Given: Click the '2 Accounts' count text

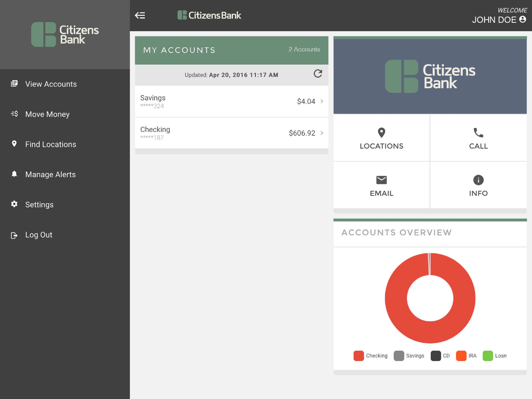Looking at the screenshot, I should 304,49.
